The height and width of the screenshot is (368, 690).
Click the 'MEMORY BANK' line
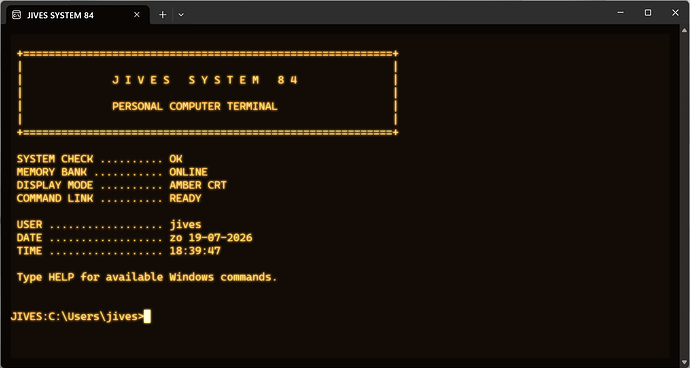(112, 172)
